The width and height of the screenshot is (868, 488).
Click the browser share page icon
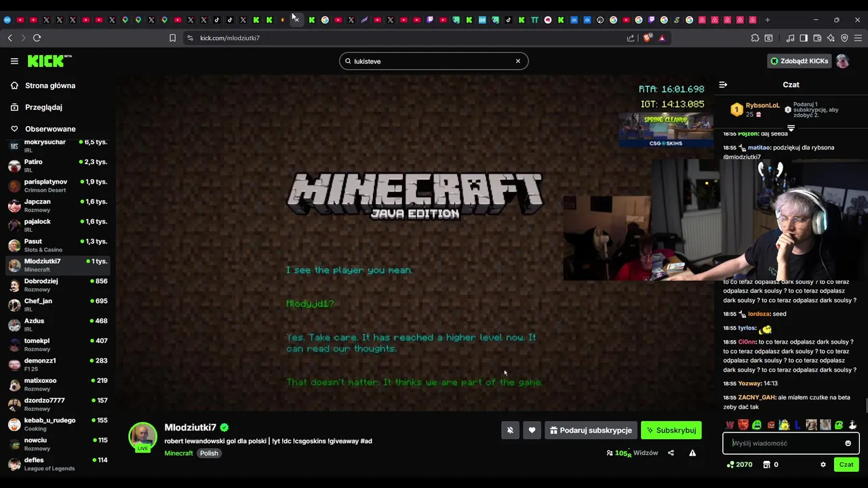pyautogui.click(x=631, y=38)
